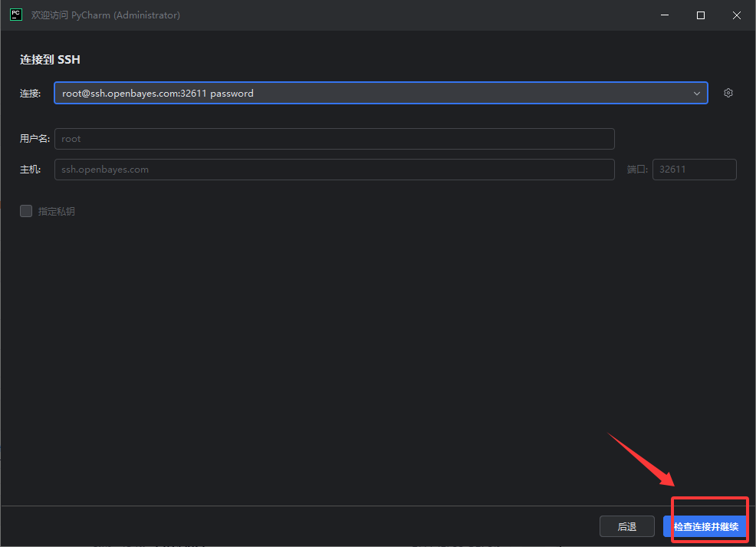Viewport: 756px width, 547px height.
Task: Click the 后退 button
Action: point(626,526)
